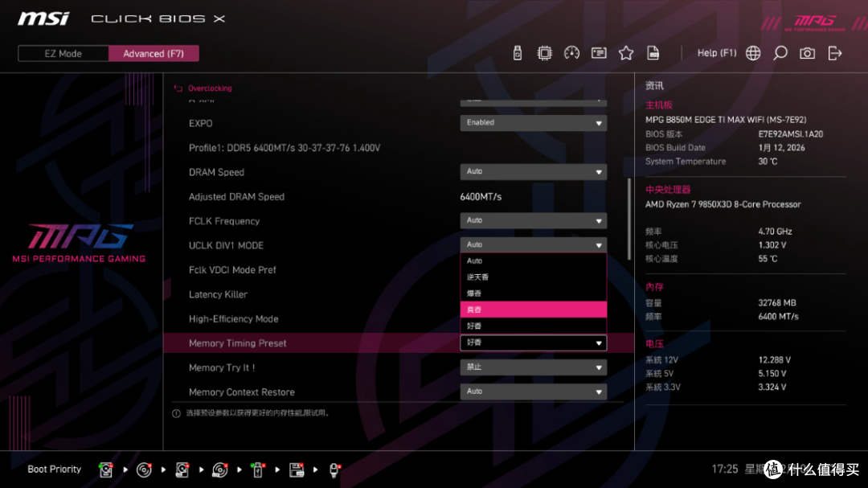868x488 pixels.
Task: Select the UCLK DIV1 MODE label
Action: pyautogui.click(x=226, y=245)
